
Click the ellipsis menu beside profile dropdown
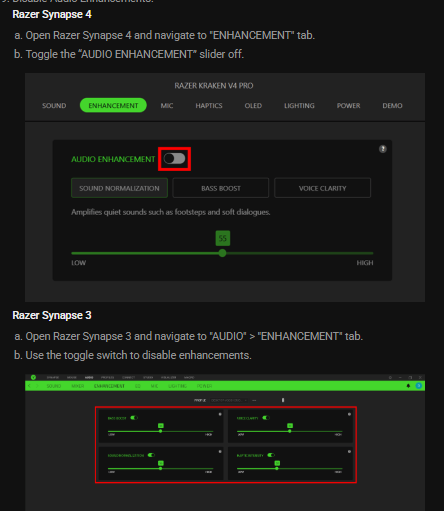(x=254, y=400)
